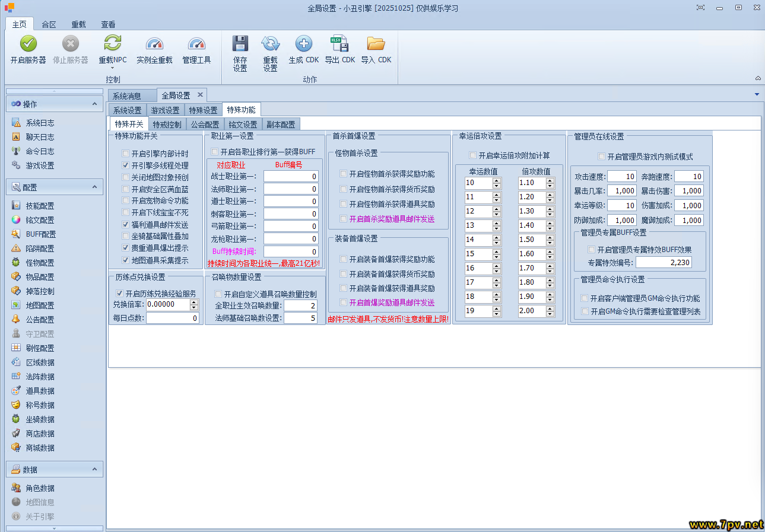Uncheck 开启历练兑换经验服务 checkbox
765x532 pixels.
(119, 294)
